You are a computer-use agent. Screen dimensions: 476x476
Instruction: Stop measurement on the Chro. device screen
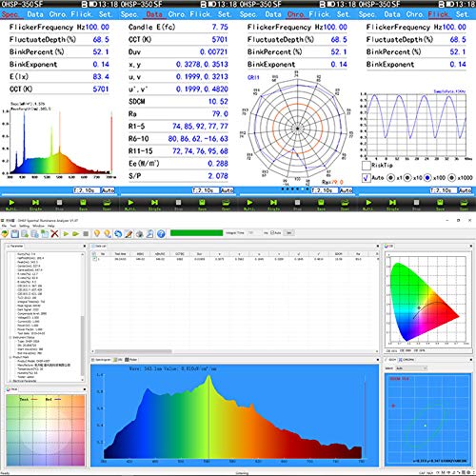click(x=297, y=205)
